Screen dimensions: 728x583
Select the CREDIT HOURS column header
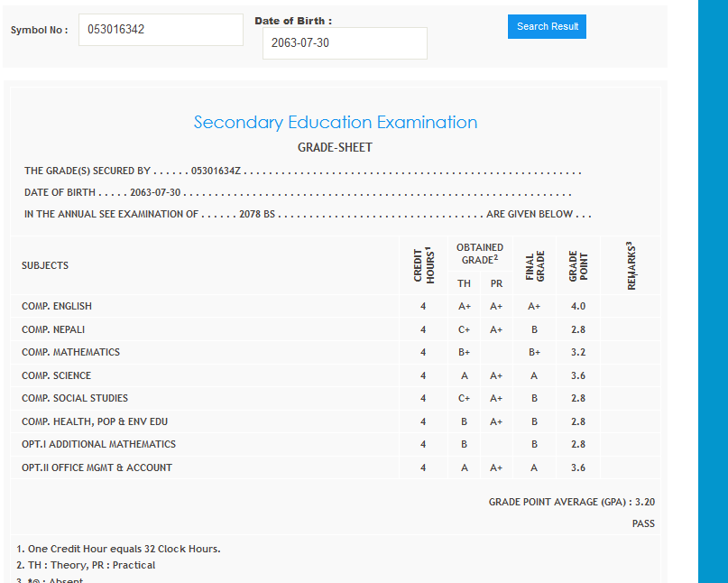coord(423,265)
